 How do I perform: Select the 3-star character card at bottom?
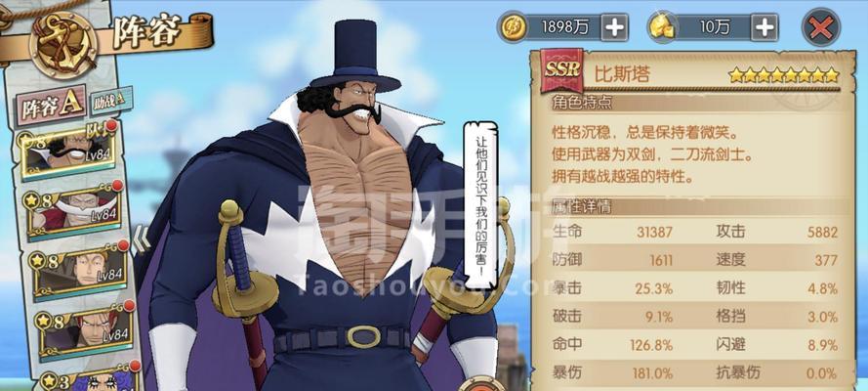coord(89,378)
